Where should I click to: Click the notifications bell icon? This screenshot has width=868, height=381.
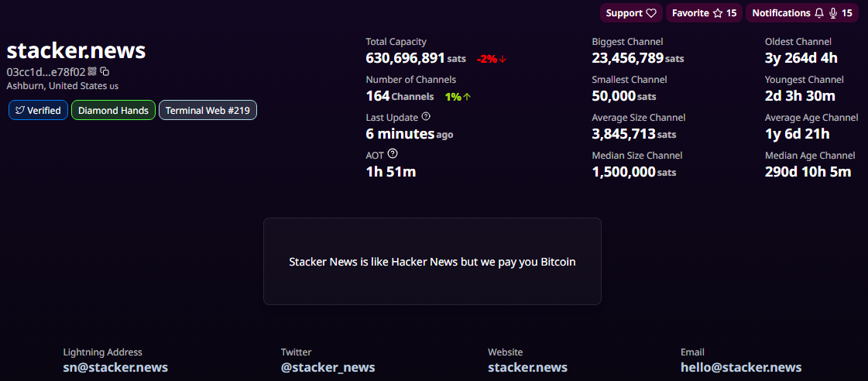(x=819, y=13)
